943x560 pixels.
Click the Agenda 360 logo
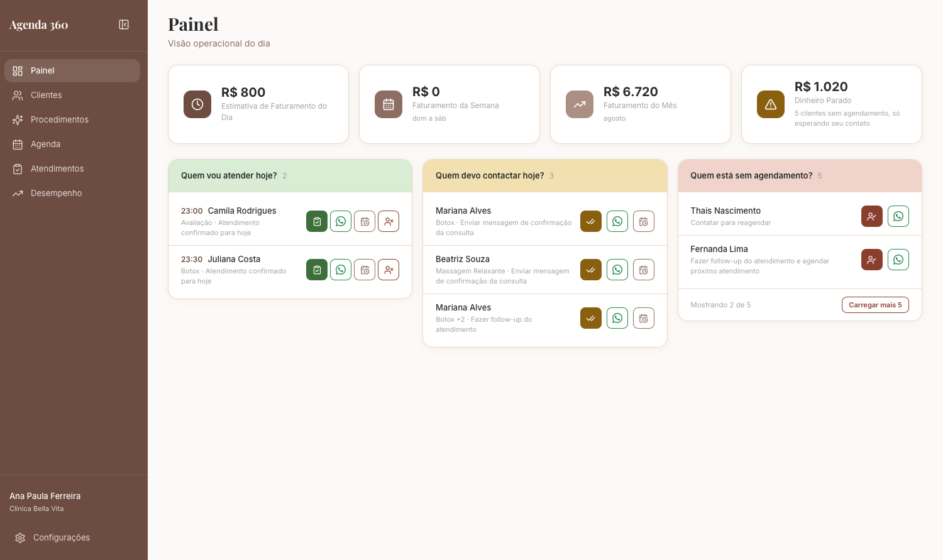[39, 25]
